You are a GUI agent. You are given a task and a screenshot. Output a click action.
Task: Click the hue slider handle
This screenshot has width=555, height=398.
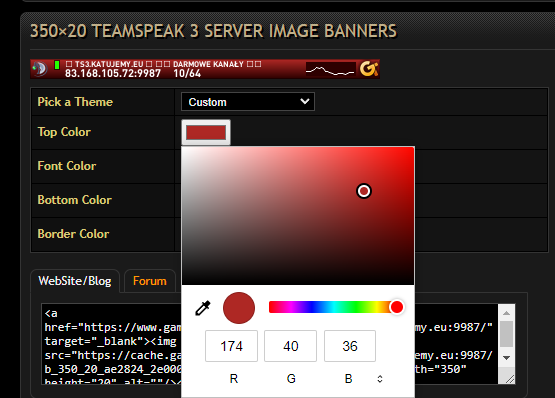(397, 307)
